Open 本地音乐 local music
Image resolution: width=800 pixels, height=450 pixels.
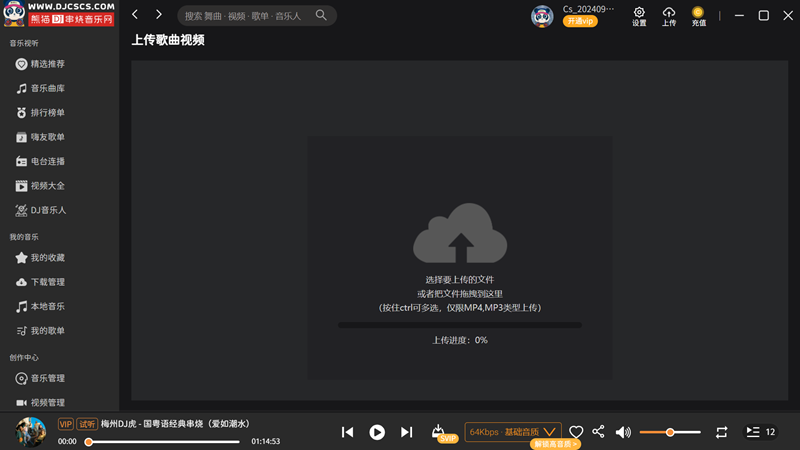[40, 306]
